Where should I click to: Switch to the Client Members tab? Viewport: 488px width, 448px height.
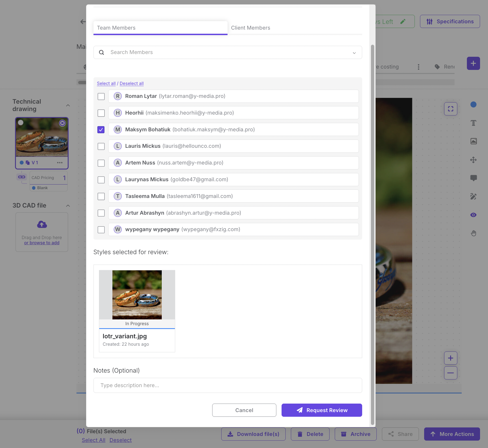point(250,28)
